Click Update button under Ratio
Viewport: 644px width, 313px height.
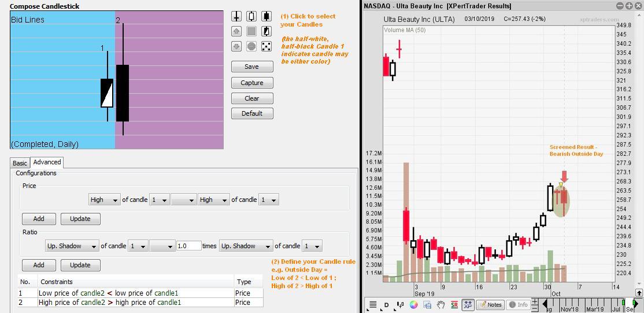tap(80, 265)
